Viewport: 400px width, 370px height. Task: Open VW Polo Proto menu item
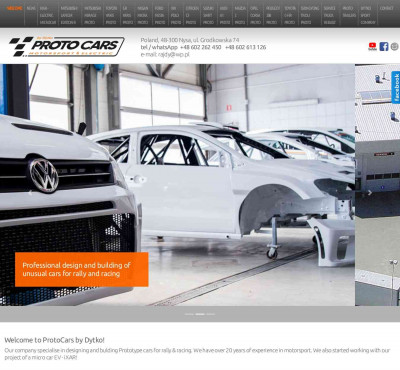pos(176,15)
